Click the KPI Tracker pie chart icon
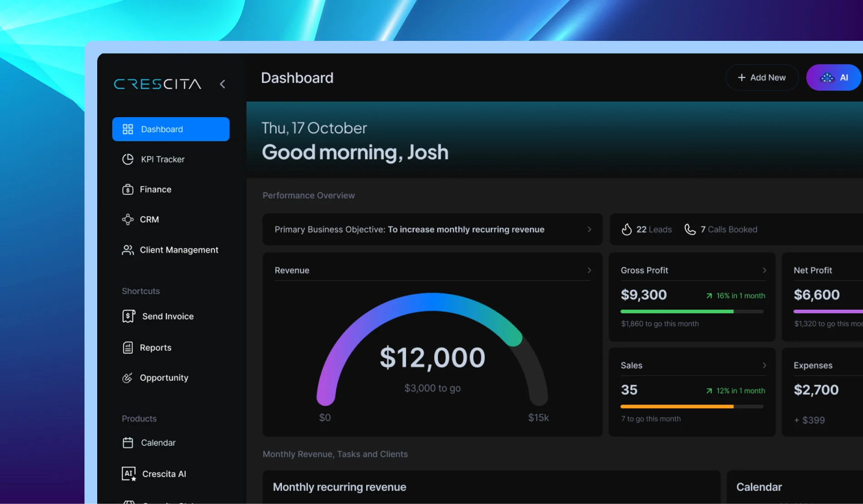Viewport: 863px width, 504px height. click(x=128, y=159)
